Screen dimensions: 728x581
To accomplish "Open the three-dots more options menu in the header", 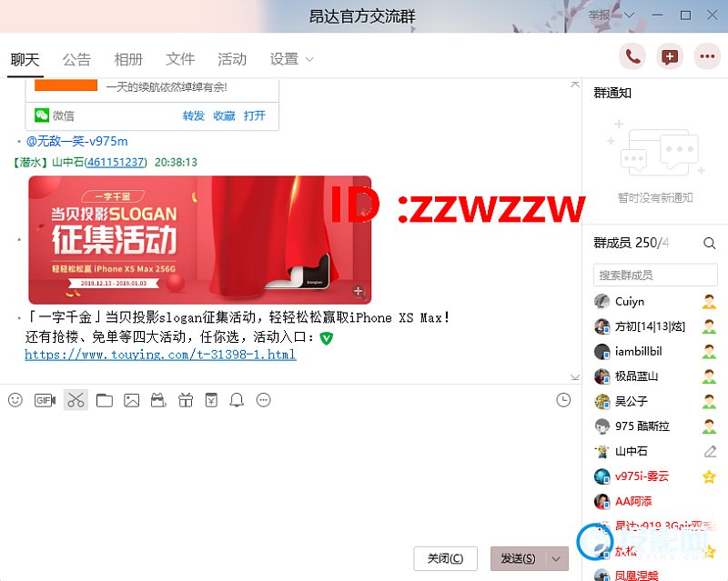I will coord(707,57).
